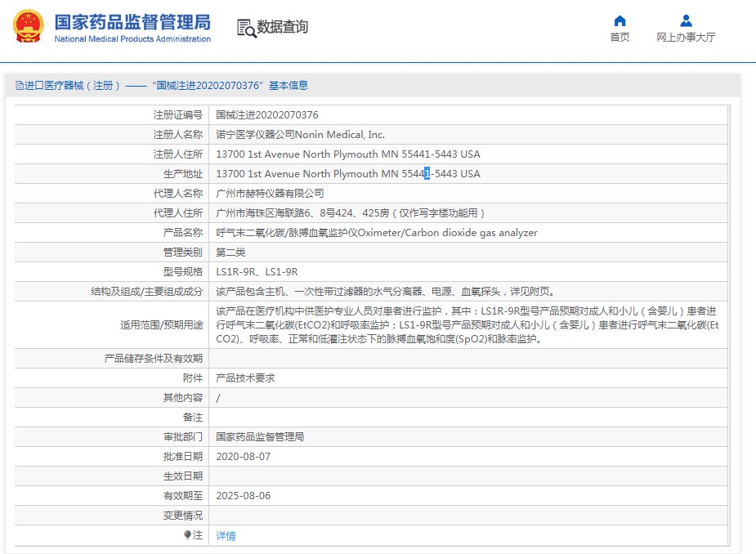
Task: Click model spec LS1R-9R、LS1-9R
Action: click(257, 272)
